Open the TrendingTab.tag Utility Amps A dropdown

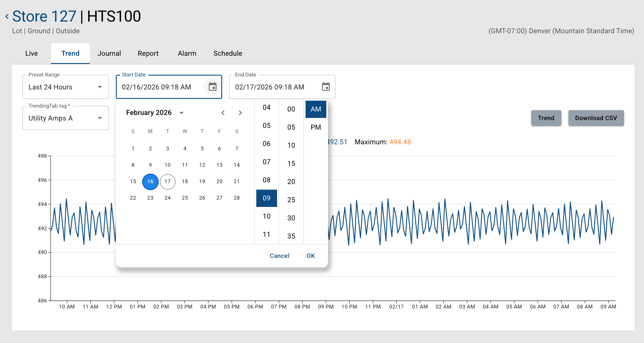(66, 118)
